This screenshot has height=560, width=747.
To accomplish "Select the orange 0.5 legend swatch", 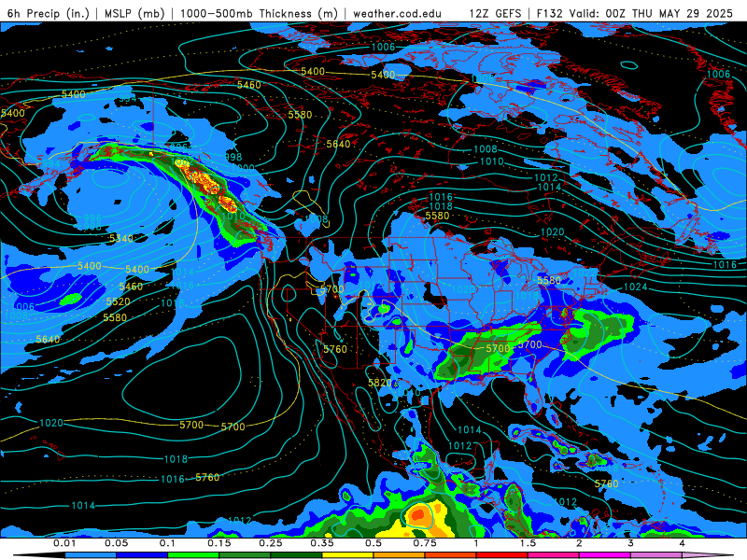I will 400,555.
